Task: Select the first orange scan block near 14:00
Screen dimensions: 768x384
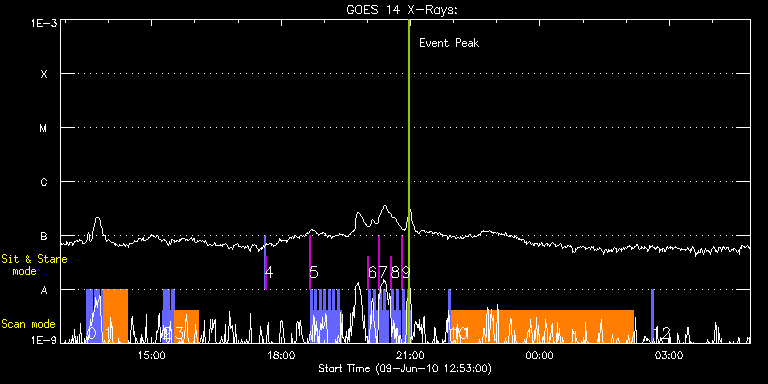Action: point(115,316)
